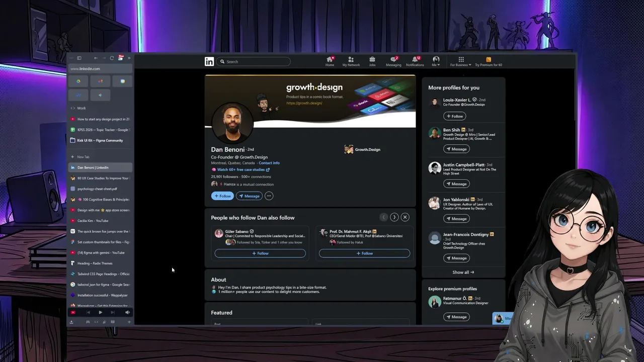Viewport: 644px width, 362px height.
Task: Message Dan Benoni
Action: click(250, 196)
